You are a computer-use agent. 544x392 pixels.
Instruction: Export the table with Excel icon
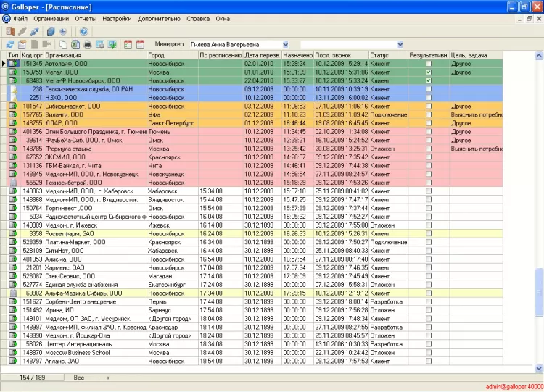(x=75, y=44)
